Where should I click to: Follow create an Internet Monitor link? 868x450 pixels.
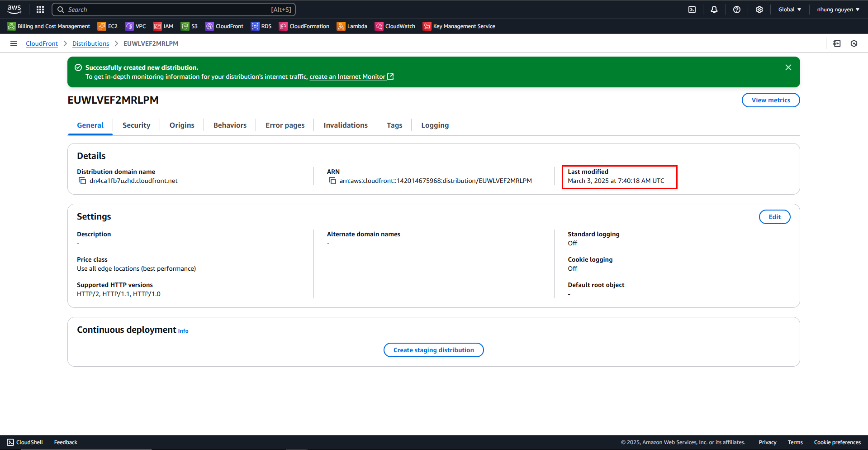coord(351,77)
